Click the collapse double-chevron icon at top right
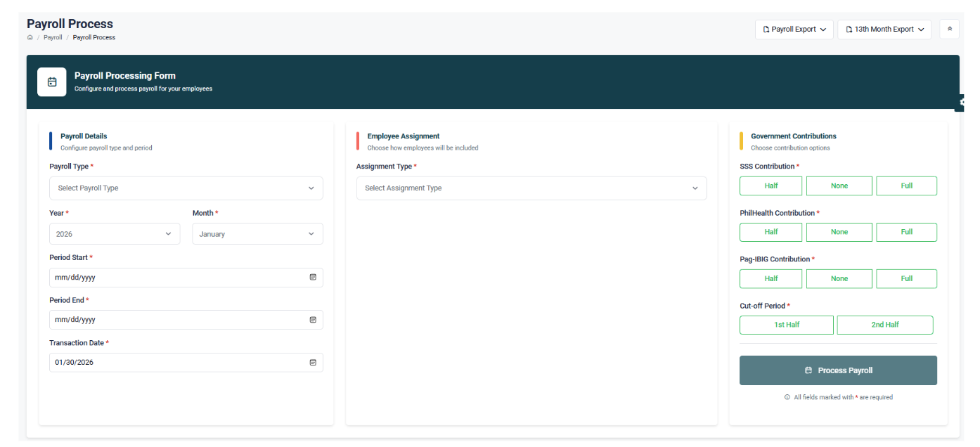Screen dimensions: 980x447 click(x=949, y=29)
